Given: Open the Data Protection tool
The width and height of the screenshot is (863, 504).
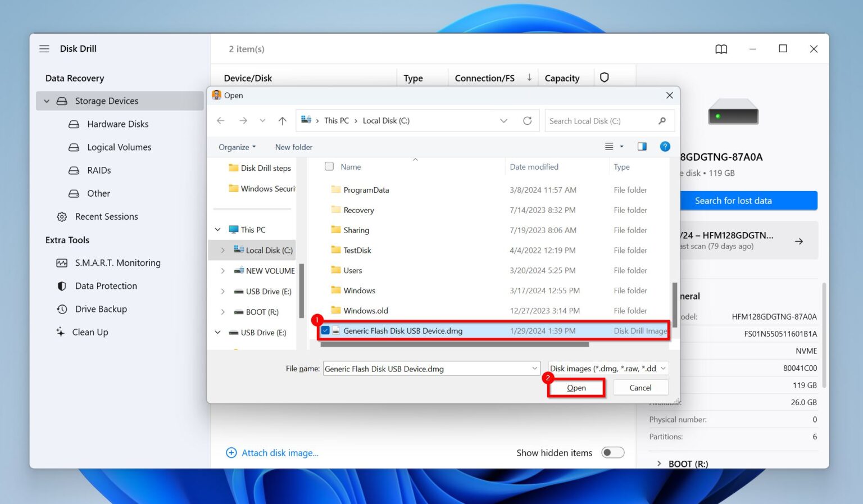Looking at the screenshot, I should tap(106, 285).
